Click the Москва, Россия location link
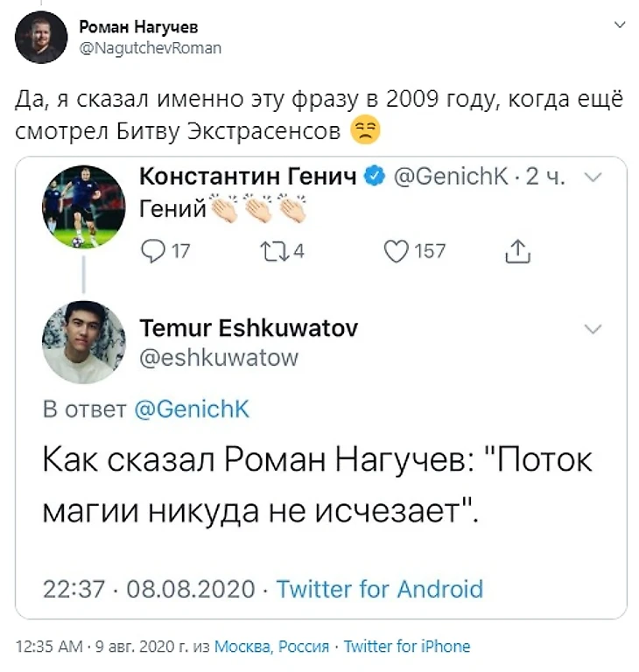 [x=272, y=647]
